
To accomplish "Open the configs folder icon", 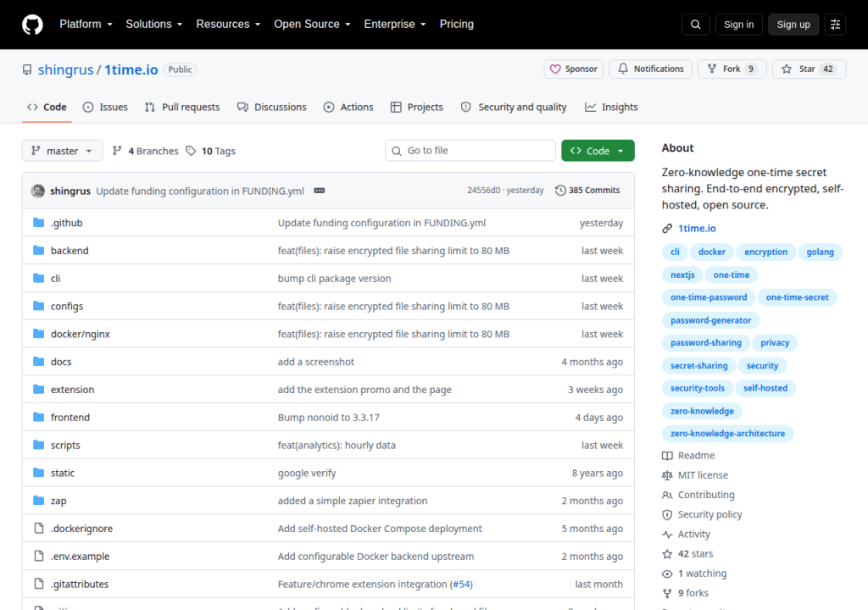I will pos(38,306).
